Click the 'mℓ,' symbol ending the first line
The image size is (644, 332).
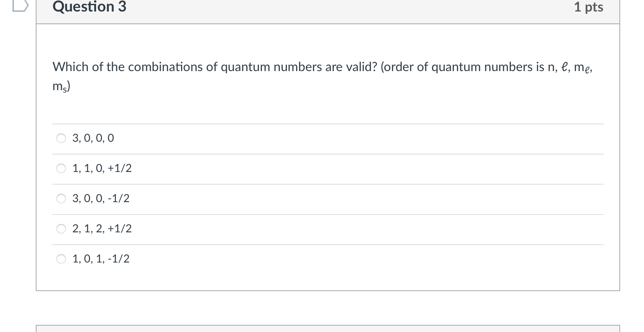[583, 68]
